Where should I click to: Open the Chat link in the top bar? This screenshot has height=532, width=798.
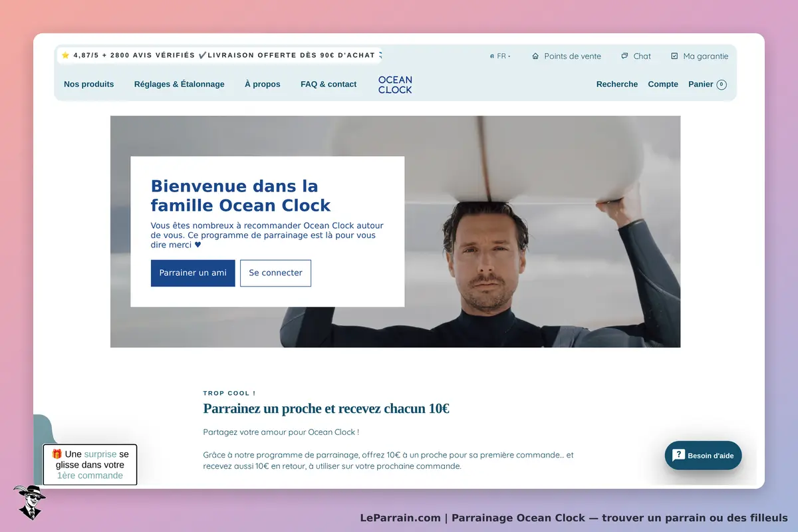pos(642,57)
